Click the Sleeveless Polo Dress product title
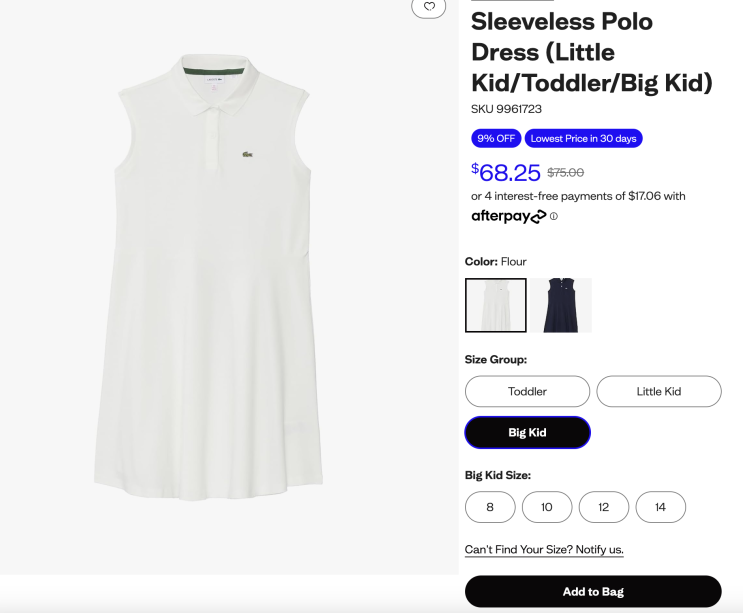Screen dimensions: 743x613 point(591,51)
